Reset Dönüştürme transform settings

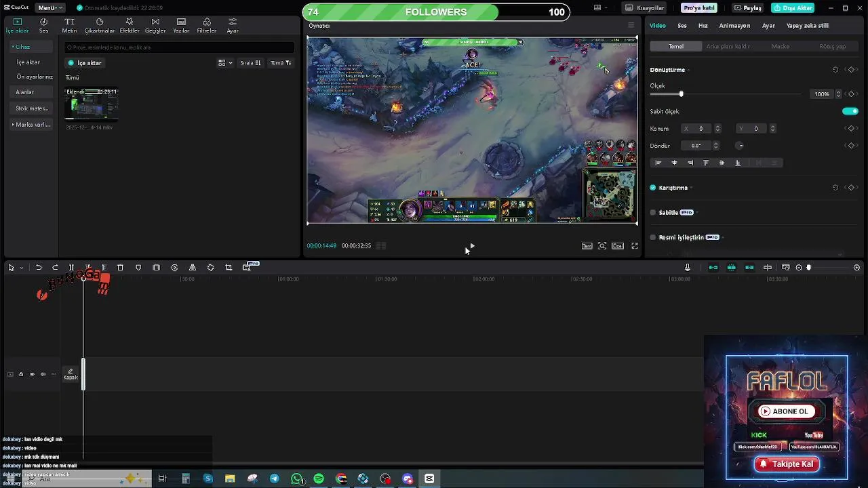[835, 70]
